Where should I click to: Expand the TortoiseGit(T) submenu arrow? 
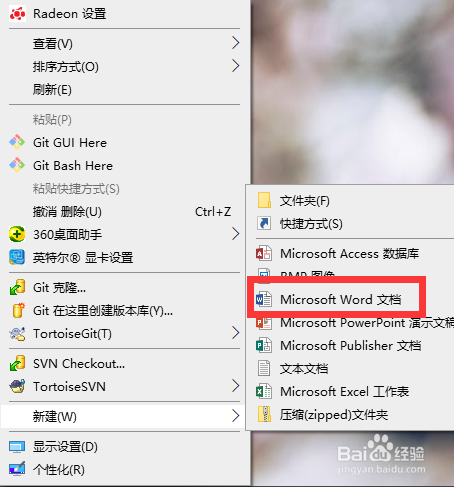[236, 333]
